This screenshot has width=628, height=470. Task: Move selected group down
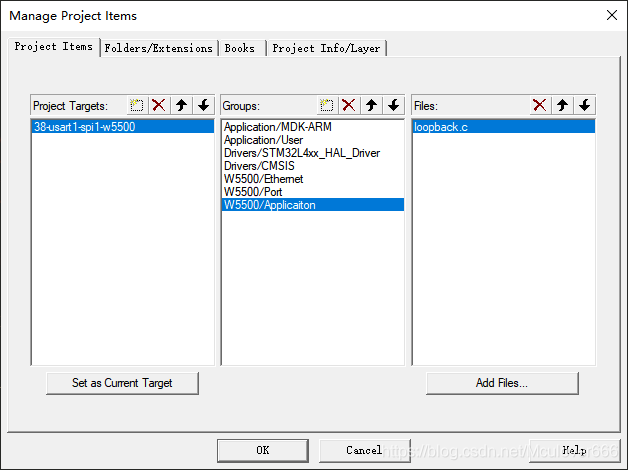394,106
